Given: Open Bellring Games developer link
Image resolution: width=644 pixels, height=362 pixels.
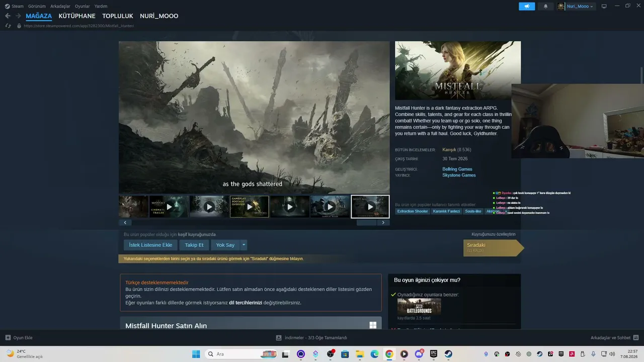Looking at the screenshot, I should pyautogui.click(x=457, y=169).
